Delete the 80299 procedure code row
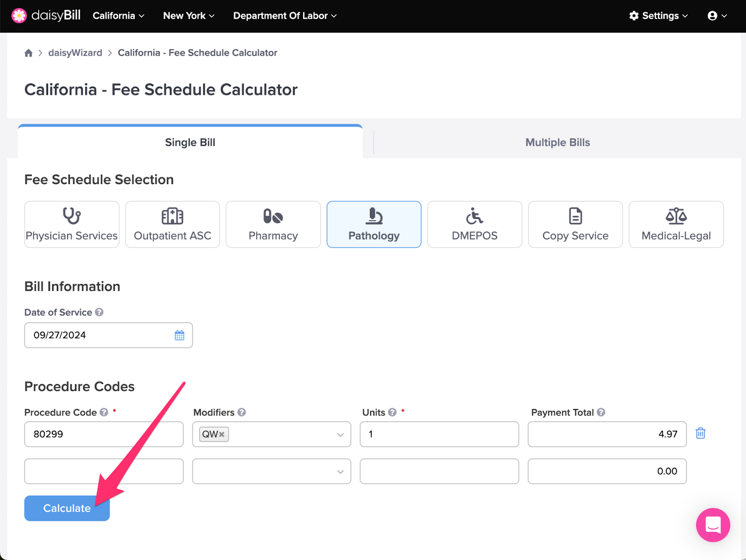 [x=700, y=433]
